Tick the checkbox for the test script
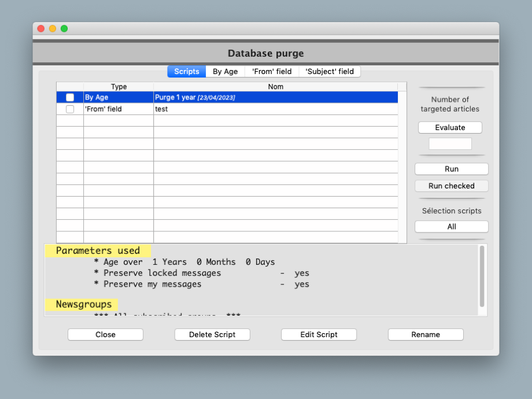 (70, 109)
